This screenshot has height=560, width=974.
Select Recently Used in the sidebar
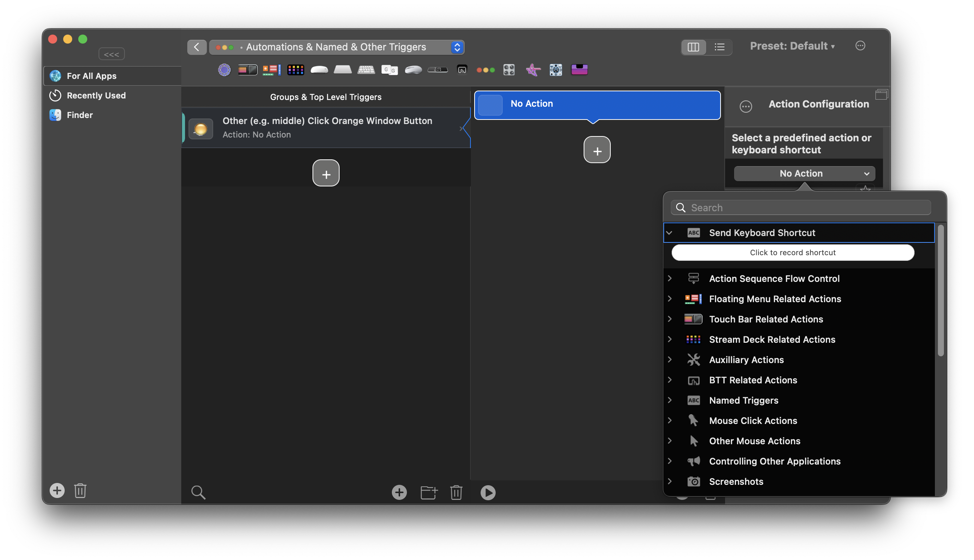(96, 95)
